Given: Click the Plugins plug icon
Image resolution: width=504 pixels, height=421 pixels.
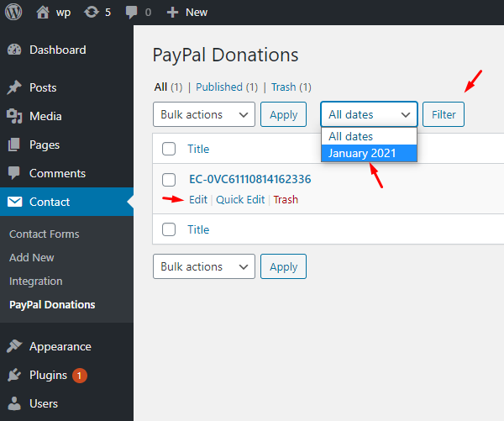Looking at the screenshot, I should coord(14,375).
